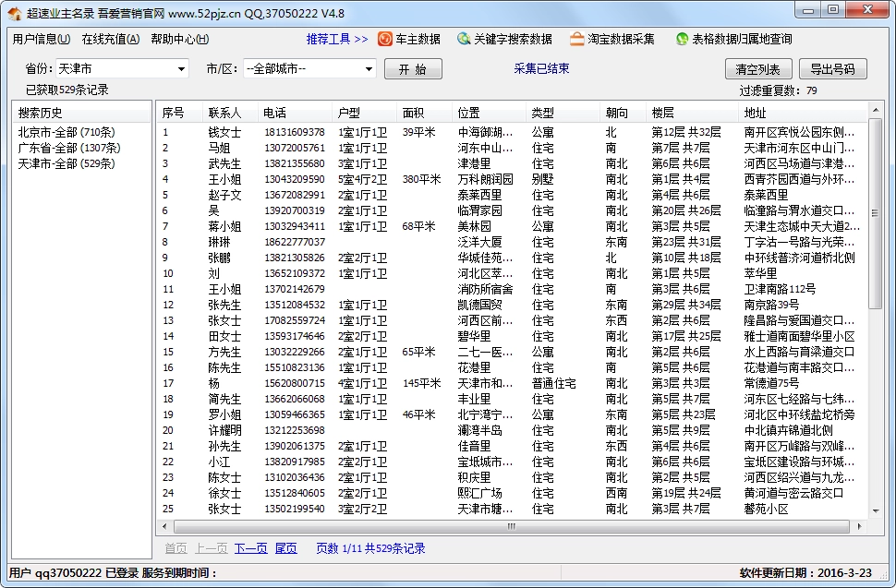
Task: Go to next page via 下一页
Action: pyautogui.click(x=250, y=547)
